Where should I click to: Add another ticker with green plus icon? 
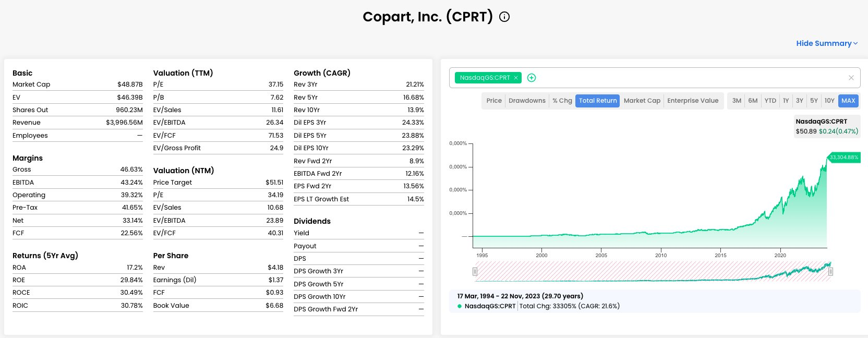[532, 78]
